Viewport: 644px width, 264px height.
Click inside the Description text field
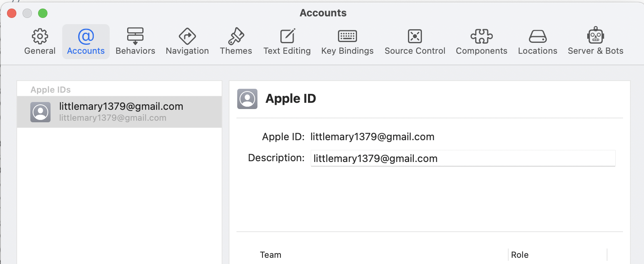pyautogui.click(x=463, y=158)
